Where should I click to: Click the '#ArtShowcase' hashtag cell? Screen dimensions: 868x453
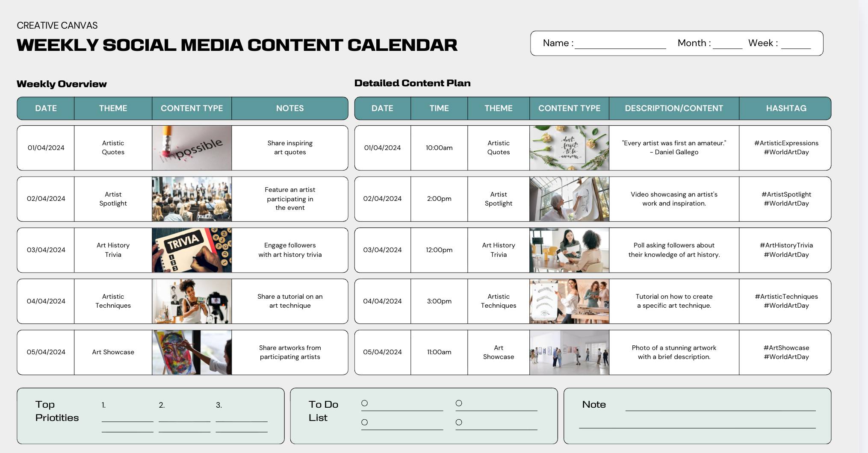coord(786,352)
